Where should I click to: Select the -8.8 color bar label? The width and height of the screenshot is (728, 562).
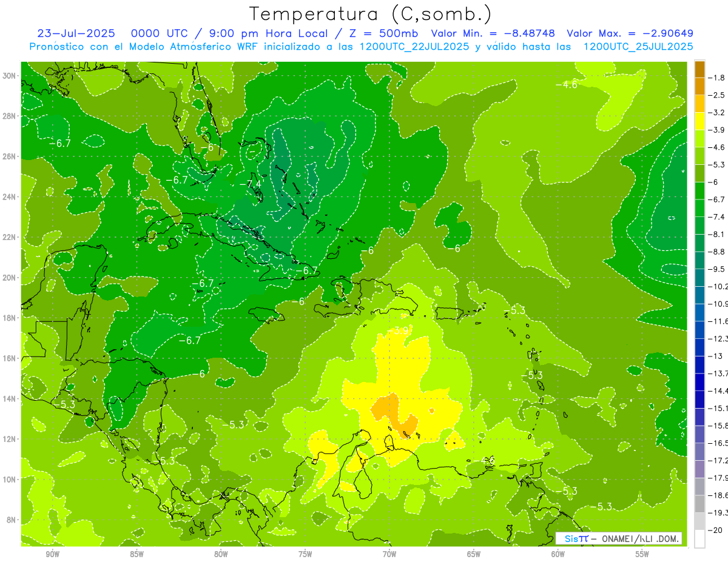(717, 252)
